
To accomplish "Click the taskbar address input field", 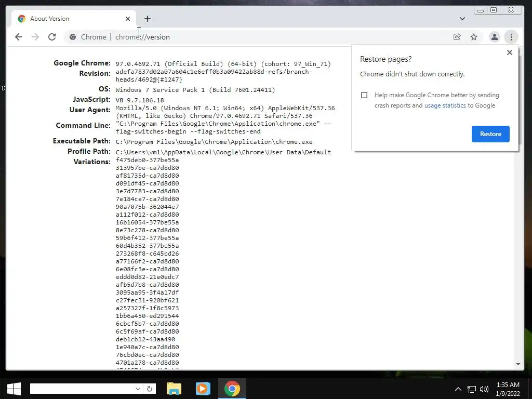I will (x=83, y=389).
